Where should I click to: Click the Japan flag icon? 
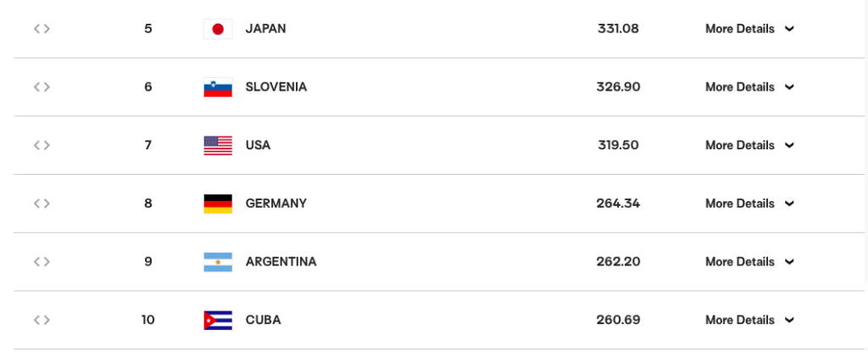pyautogui.click(x=218, y=29)
